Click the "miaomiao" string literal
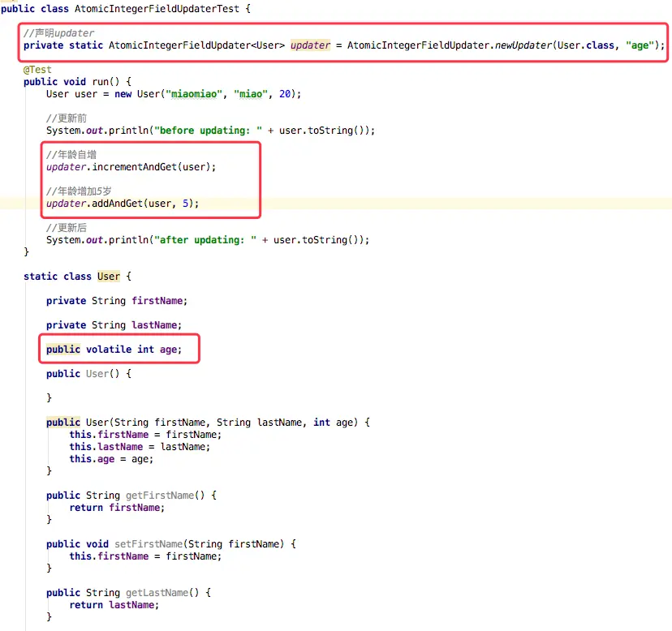Screen dimensions: 672x631 coord(194,94)
